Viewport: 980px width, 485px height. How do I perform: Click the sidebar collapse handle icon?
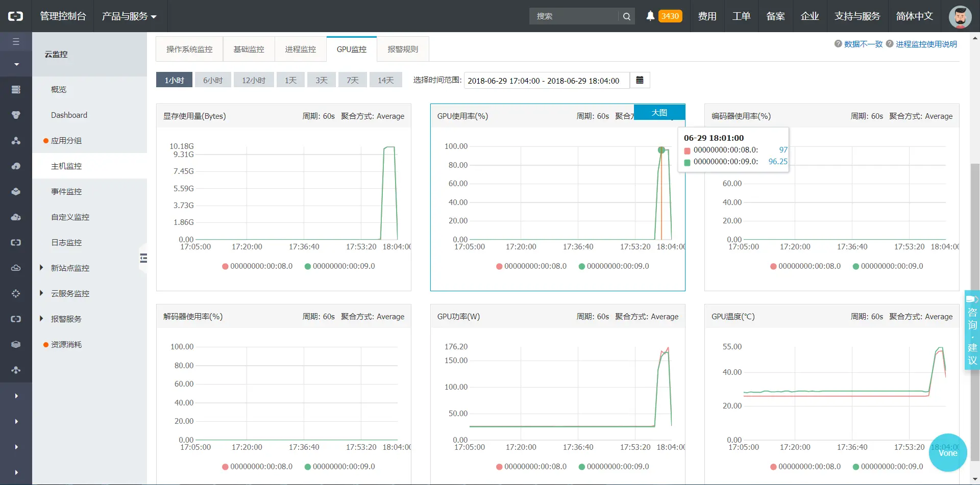[143, 258]
